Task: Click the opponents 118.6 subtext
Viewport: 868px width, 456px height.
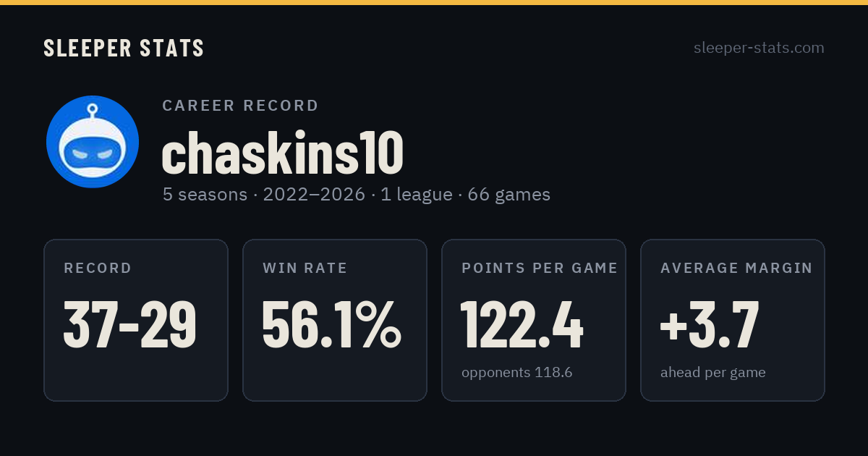Action: (x=517, y=373)
